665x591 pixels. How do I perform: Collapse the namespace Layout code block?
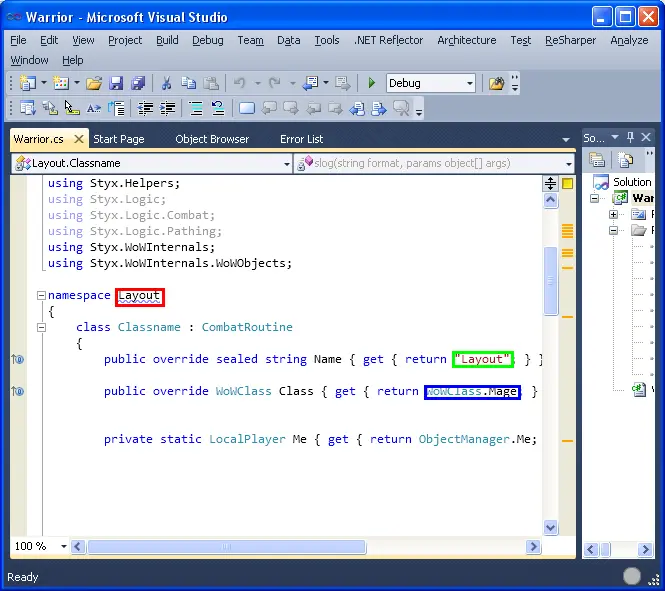point(41,296)
